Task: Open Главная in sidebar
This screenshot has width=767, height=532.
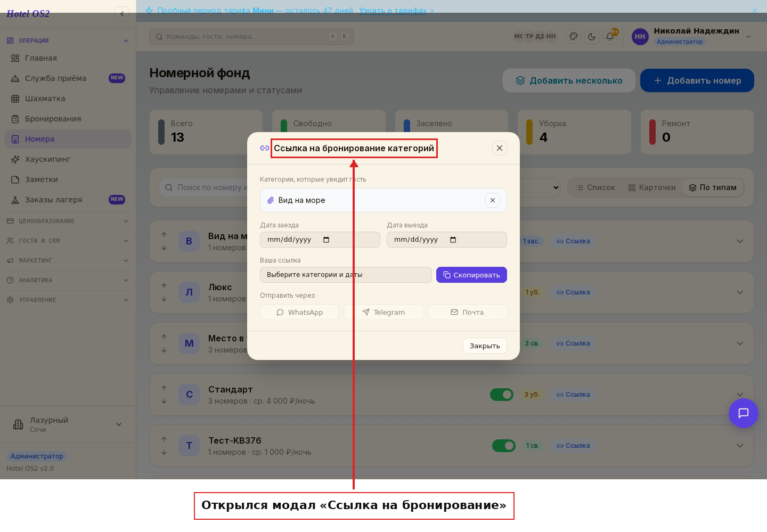Action: coord(68,58)
